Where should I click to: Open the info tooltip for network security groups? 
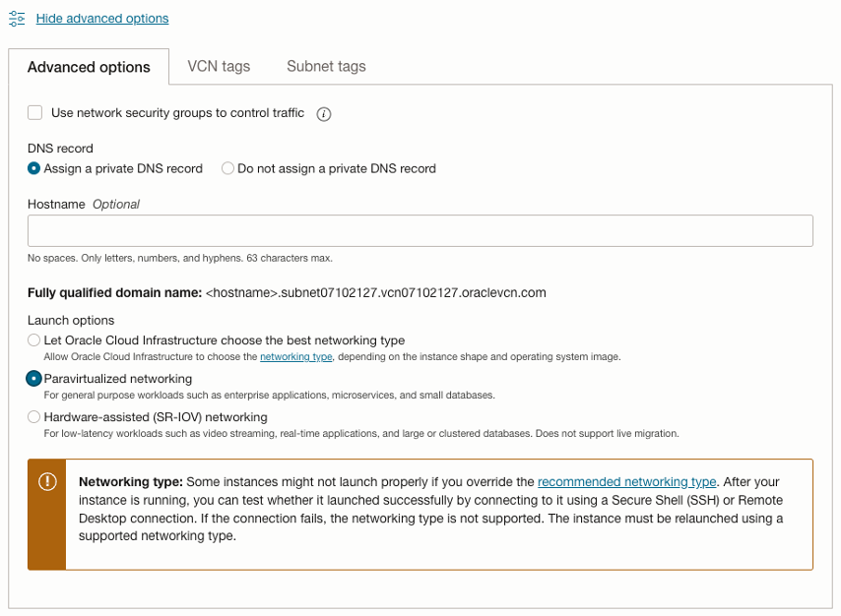pos(324,113)
